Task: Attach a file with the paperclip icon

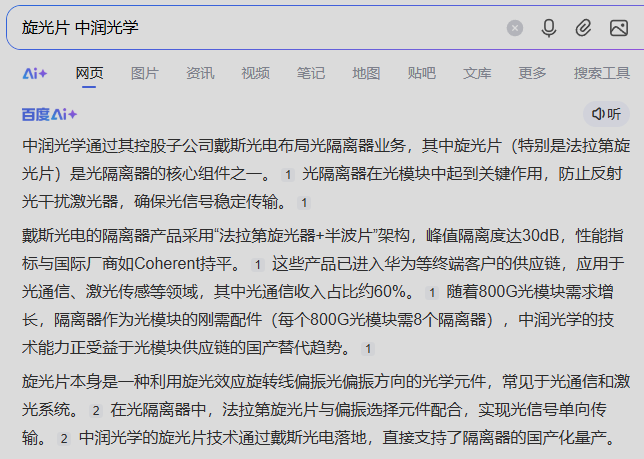Action: click(583, 28)
